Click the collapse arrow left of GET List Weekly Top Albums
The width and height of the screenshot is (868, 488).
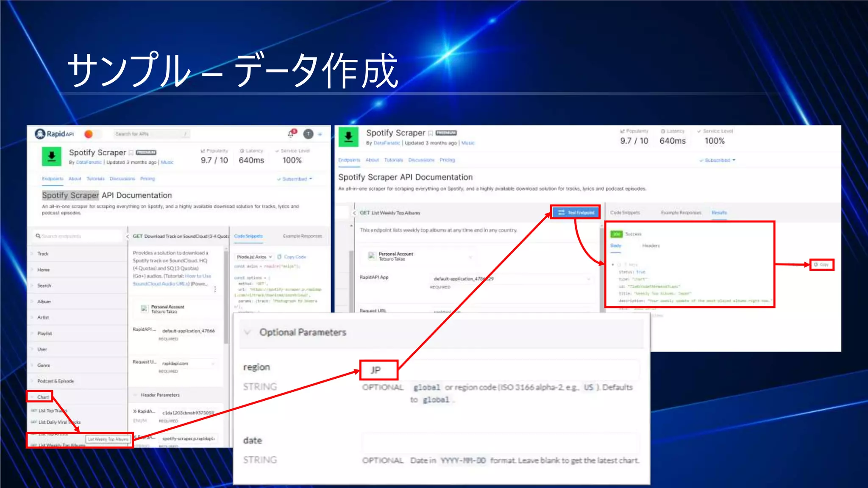[x=354, y=213]
